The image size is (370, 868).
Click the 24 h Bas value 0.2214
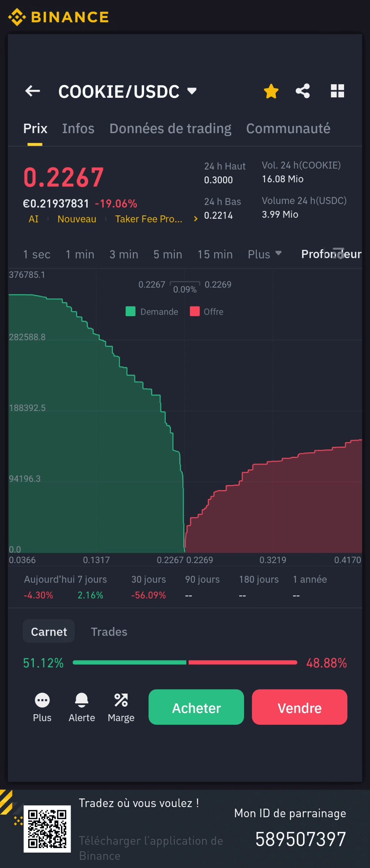pyautogui.click(x=218, y=216)
